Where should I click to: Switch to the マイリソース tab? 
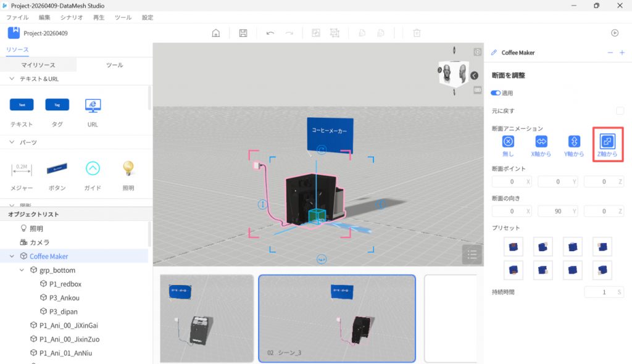(x=38, y=65)
